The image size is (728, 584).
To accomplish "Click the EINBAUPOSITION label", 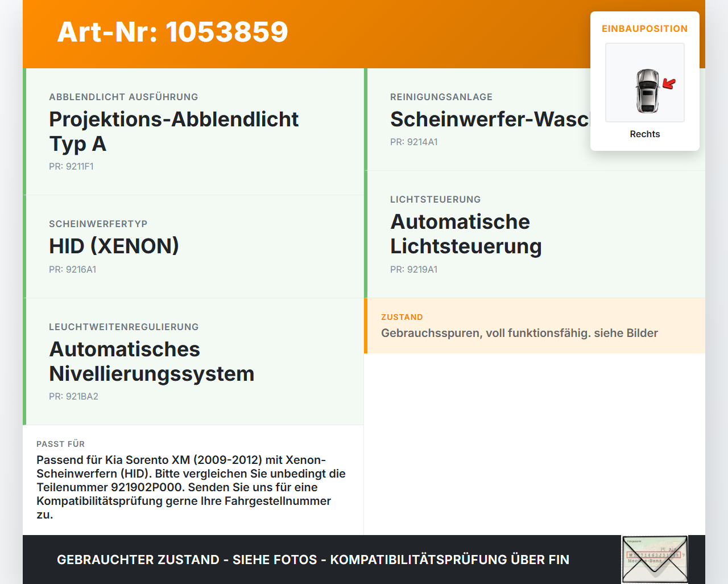I will [x=645, y=28].
